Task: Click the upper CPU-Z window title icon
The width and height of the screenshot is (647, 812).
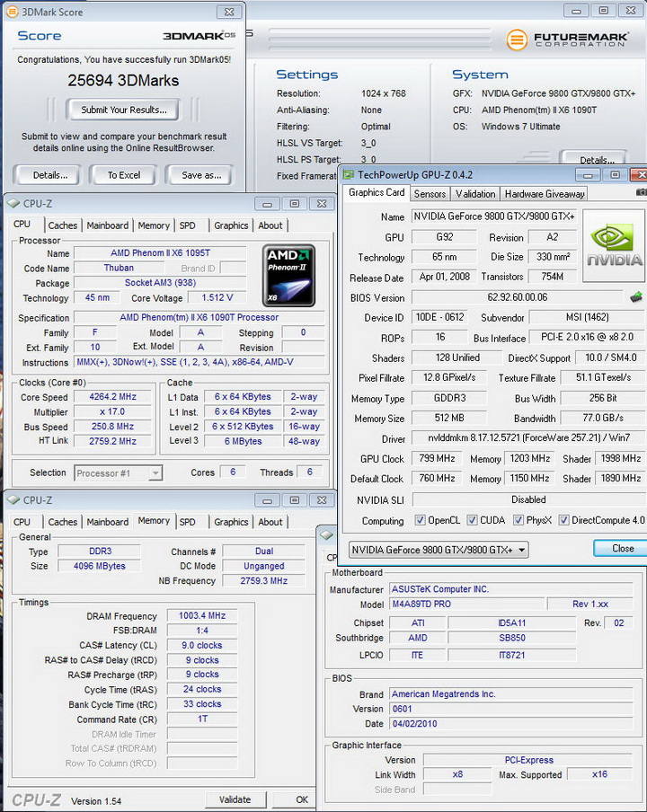Action: pyautogui.click(x=13, y=204)
